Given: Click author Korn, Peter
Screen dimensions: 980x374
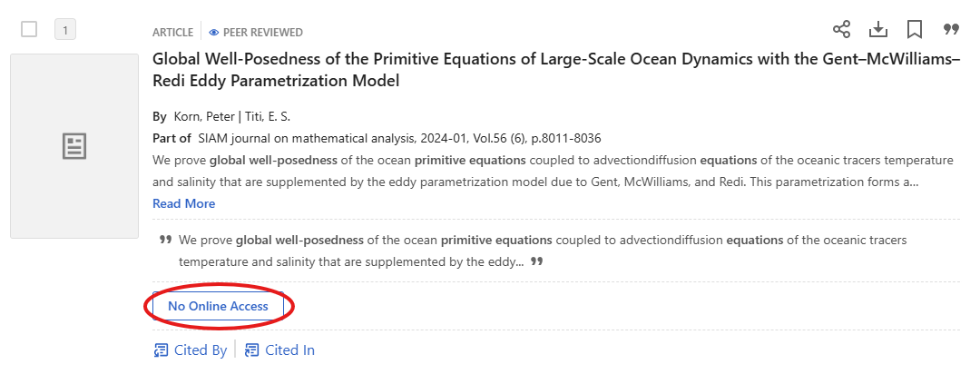Looking at the screenshot, I should [206, 116].
